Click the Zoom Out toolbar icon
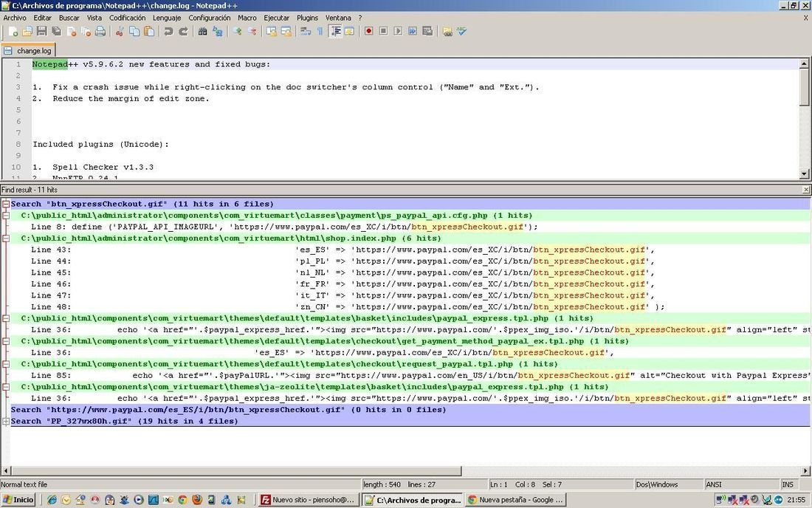The width and height of the screenshot is (812, 508). point(252,32)
